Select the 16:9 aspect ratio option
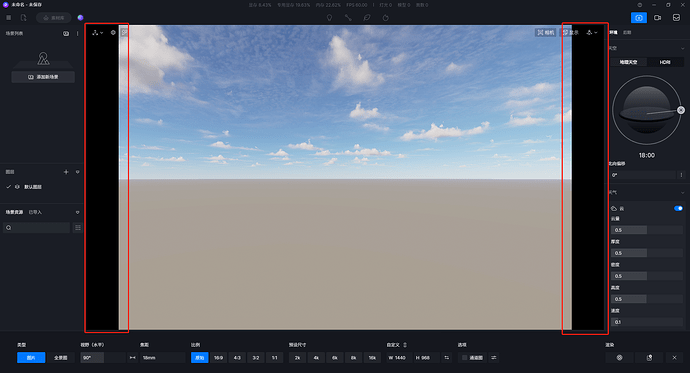The width and height of the screenshot is (690, 373). [218, 358]
